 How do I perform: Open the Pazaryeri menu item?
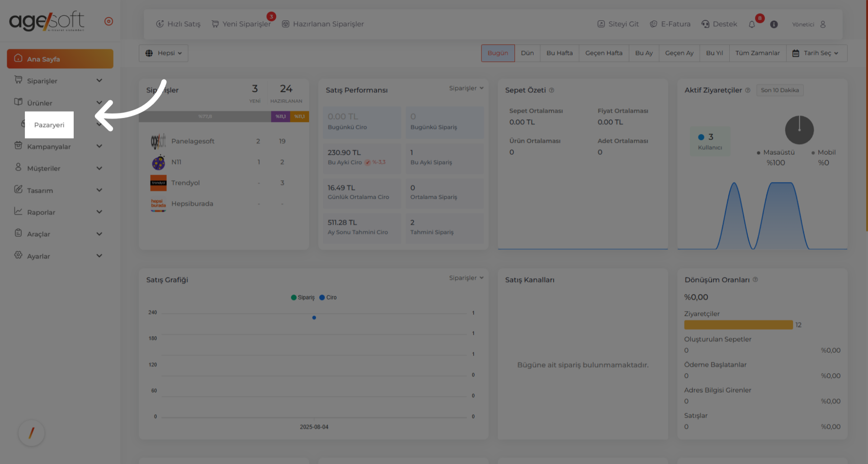point(49,125)
